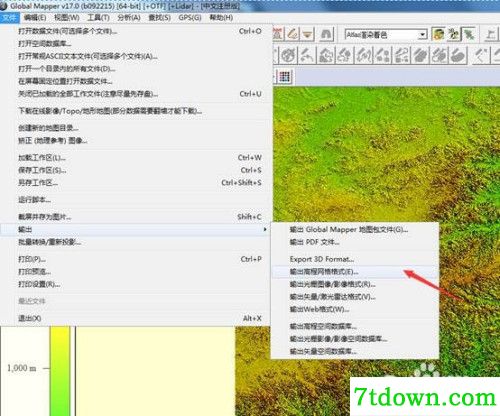Click the pencil with round points icon
This screenshot has width=500, height=416.
click(382, 55)
